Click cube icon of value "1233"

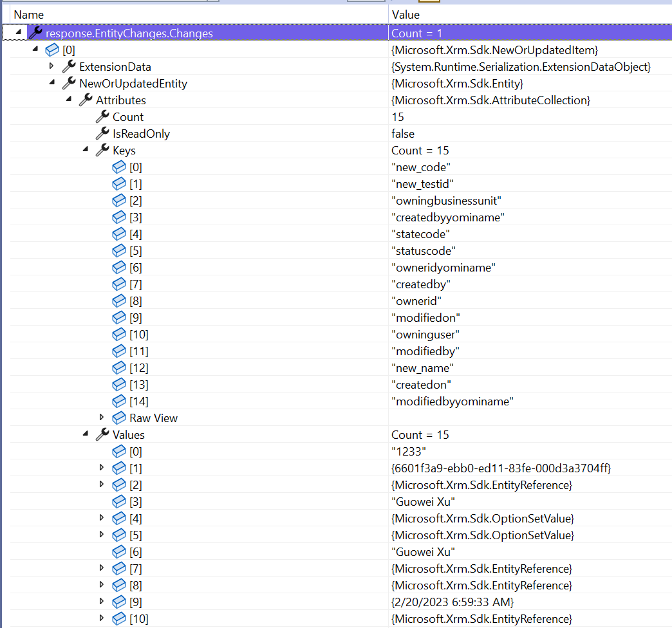coord(118,452)
